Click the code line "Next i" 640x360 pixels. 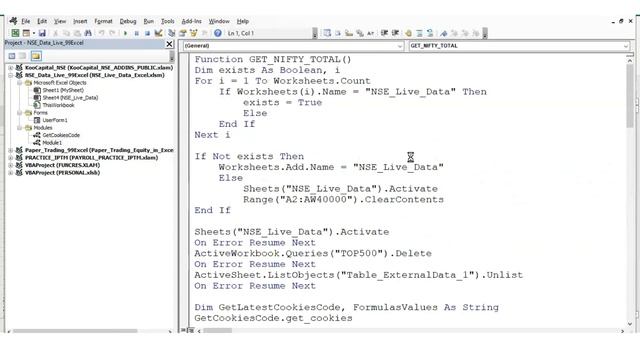(212, 135)
